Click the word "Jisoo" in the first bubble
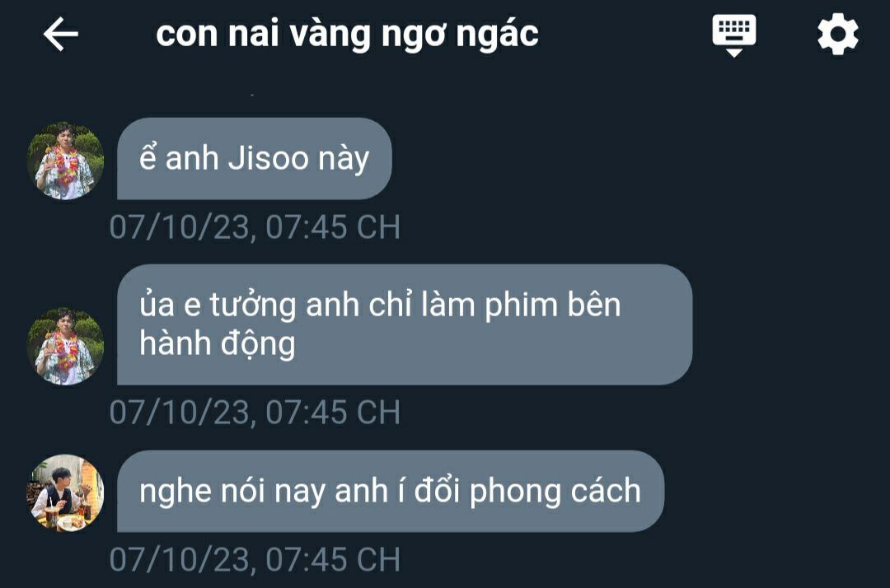Image resolution: width=890 pixels, height=588 pixels. (268, 158)
